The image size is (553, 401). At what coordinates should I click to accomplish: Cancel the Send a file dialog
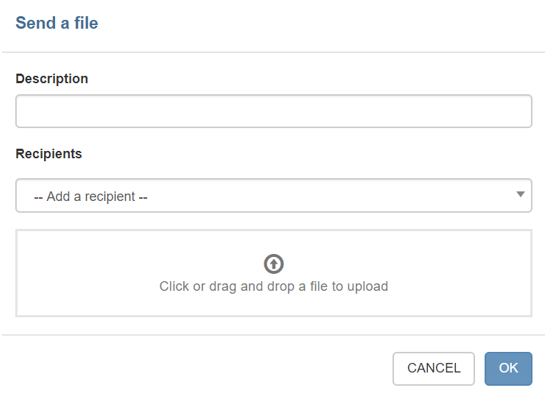tap(433, 369)
